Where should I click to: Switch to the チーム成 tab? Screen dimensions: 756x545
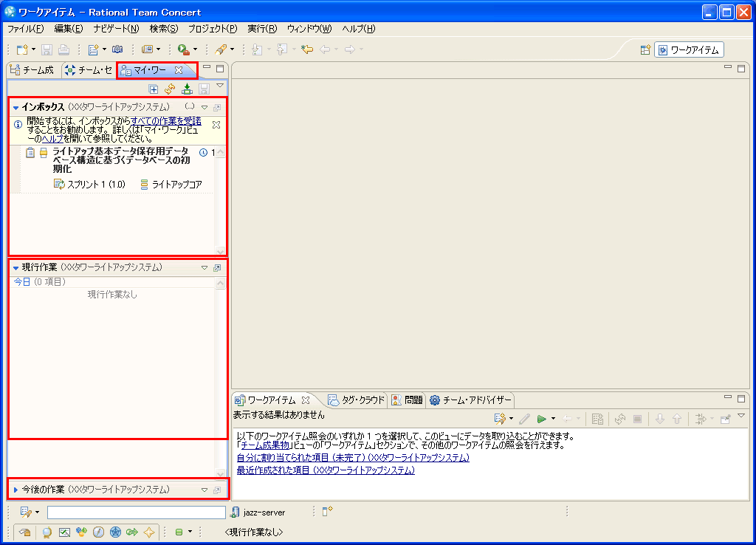point(32,70)
